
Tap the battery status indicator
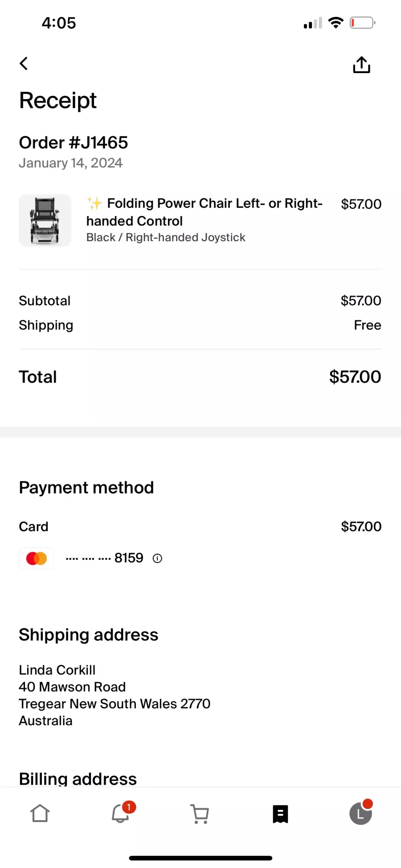362,23
